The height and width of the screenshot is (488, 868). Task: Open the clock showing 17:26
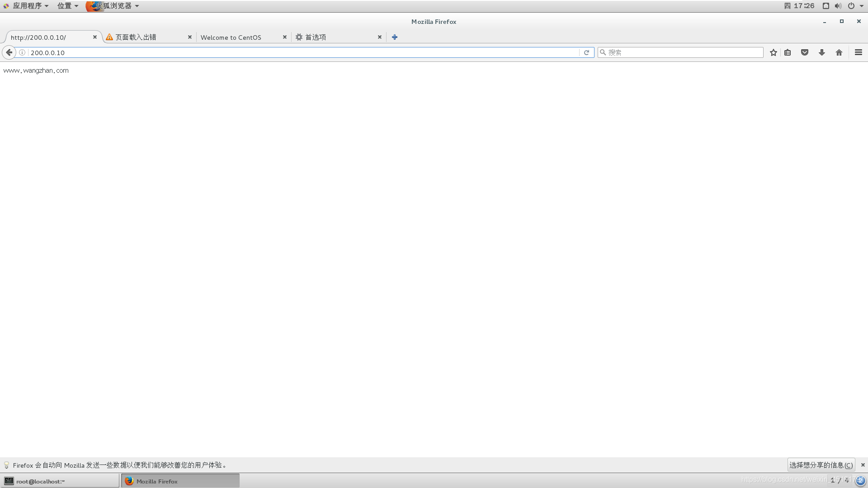(x=799, y=6)
